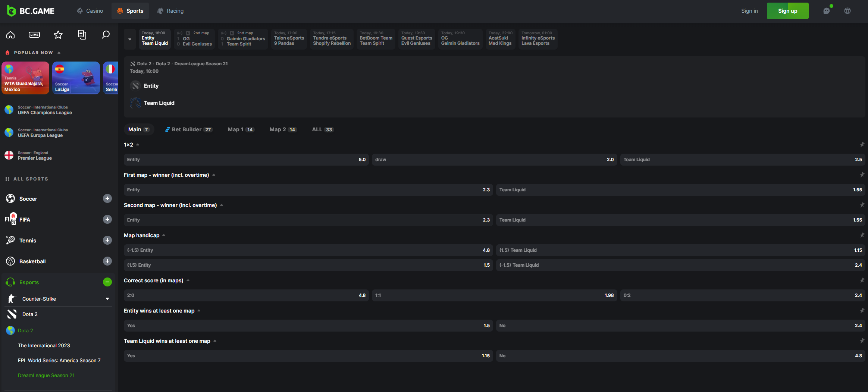Open Talon eSports vs 9 Pandas match

coord(289,39)
